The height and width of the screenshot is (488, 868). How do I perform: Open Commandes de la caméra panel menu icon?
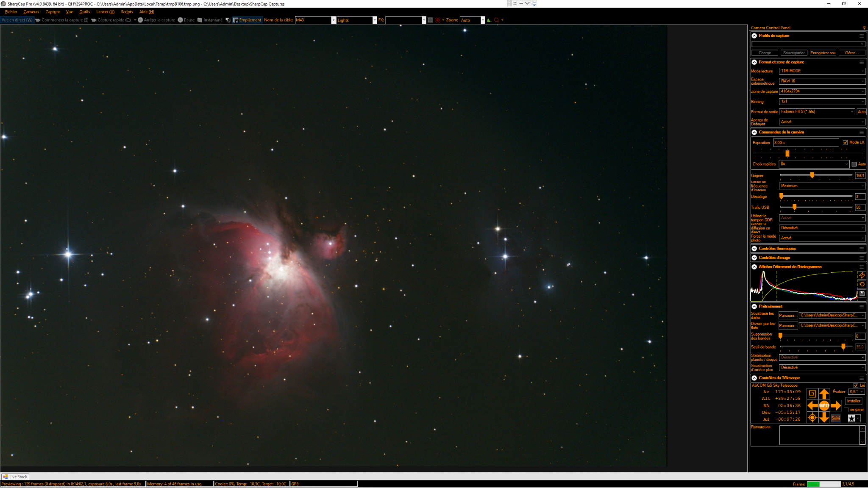click(x=862, y=133)
